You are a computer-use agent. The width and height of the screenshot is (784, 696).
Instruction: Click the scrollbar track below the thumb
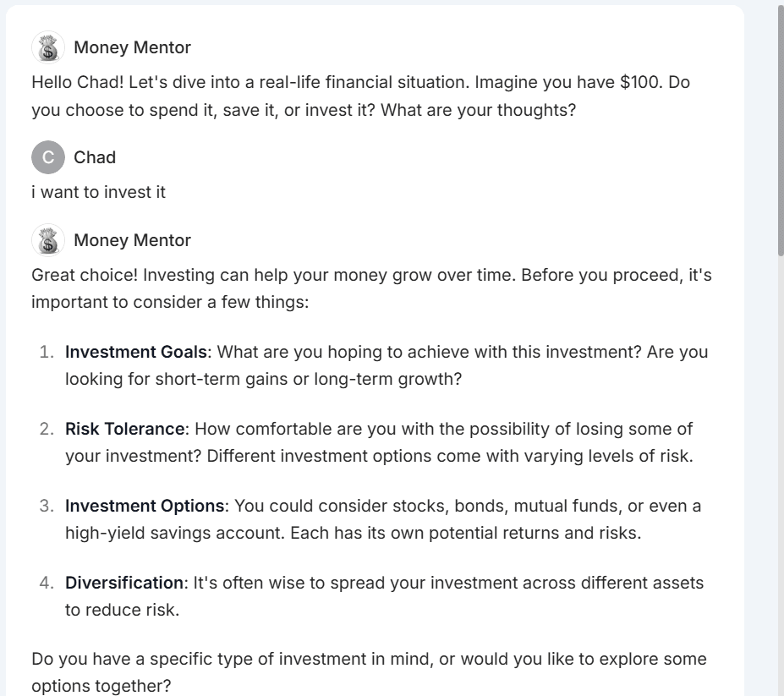pyautogui.click(x=781, y=475)
